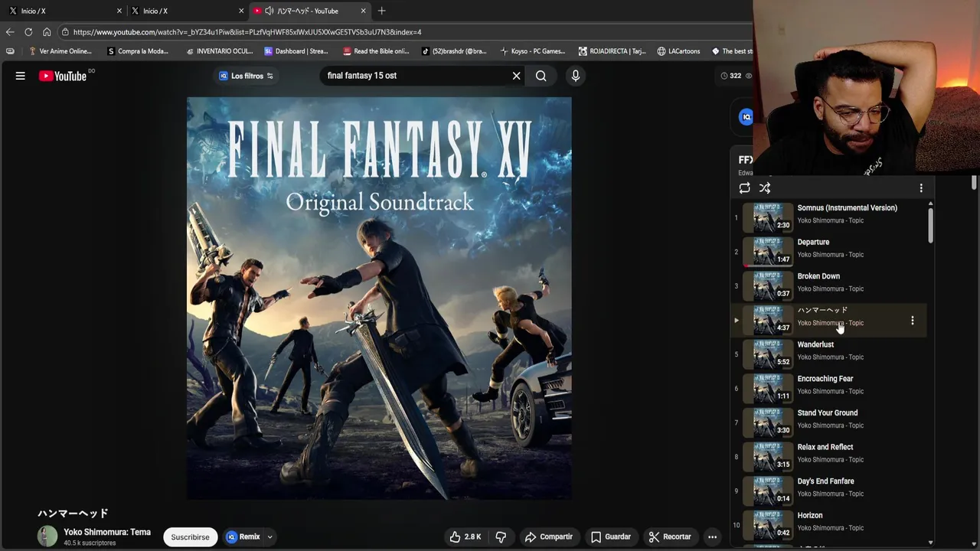Click Wanderlust thumbnail showing 5:52
The image size is (980, 551).
pyautogui.click(x=768, y=354)
